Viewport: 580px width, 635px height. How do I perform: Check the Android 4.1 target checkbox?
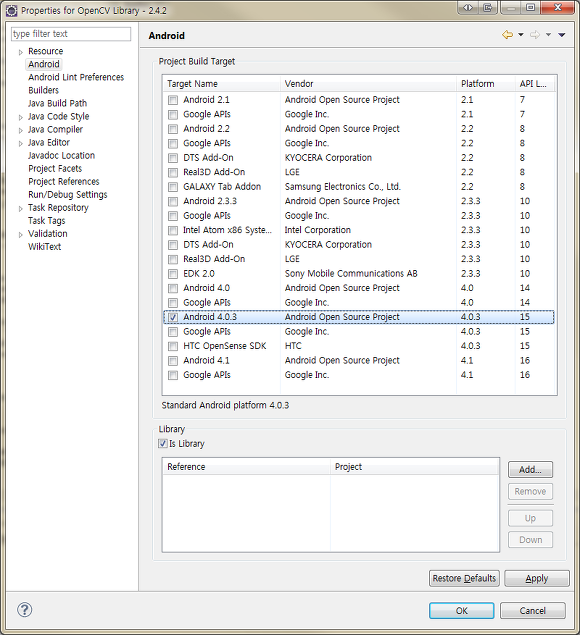(x=173, y=360)
